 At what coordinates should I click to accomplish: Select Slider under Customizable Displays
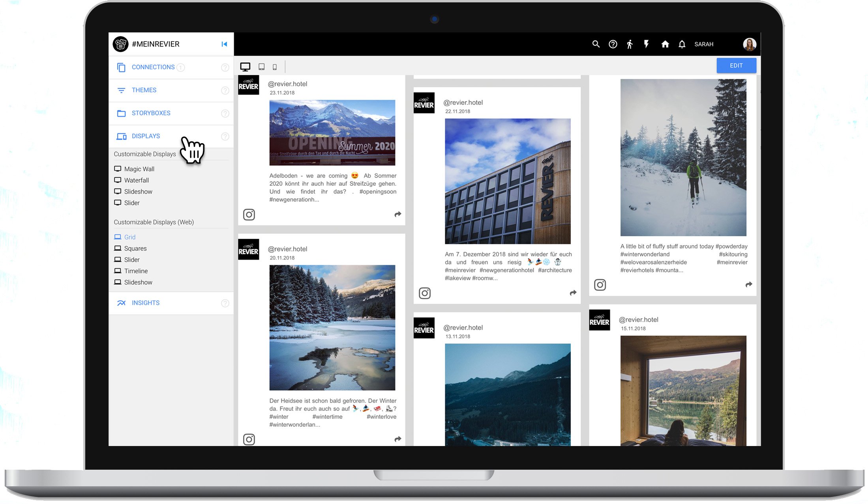coord(127,203)
